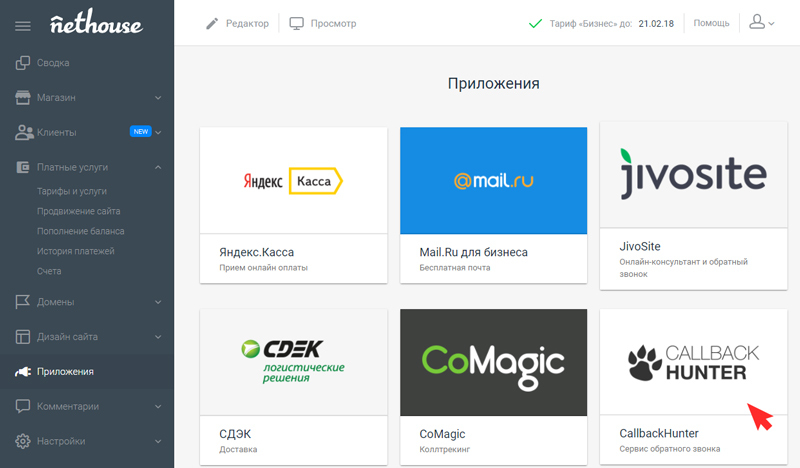
Task: Click the nethouse logo
Action: click(x=96, y=22)
